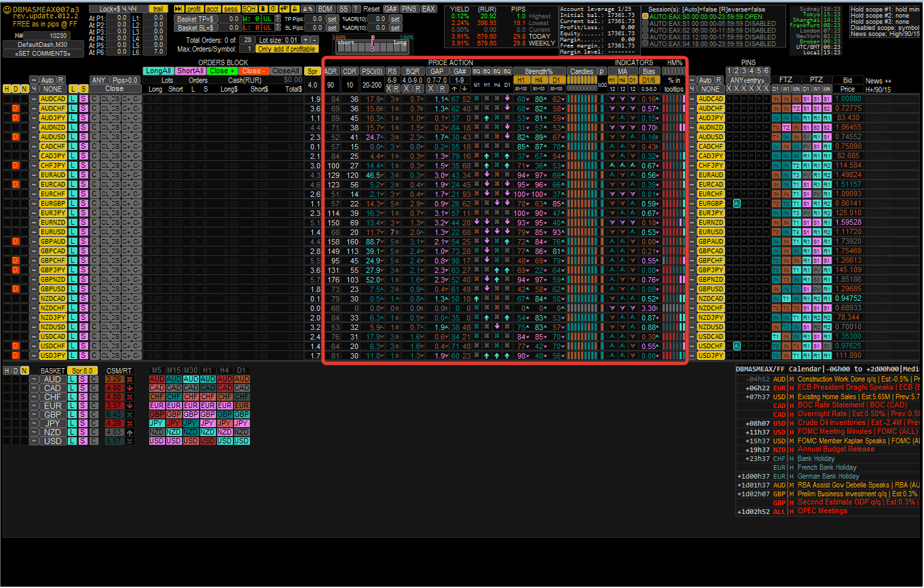Toggle the yellow N button next to BASKET header
The height and width of the screenshot is (588, 924).
click(x=24, y=371)
